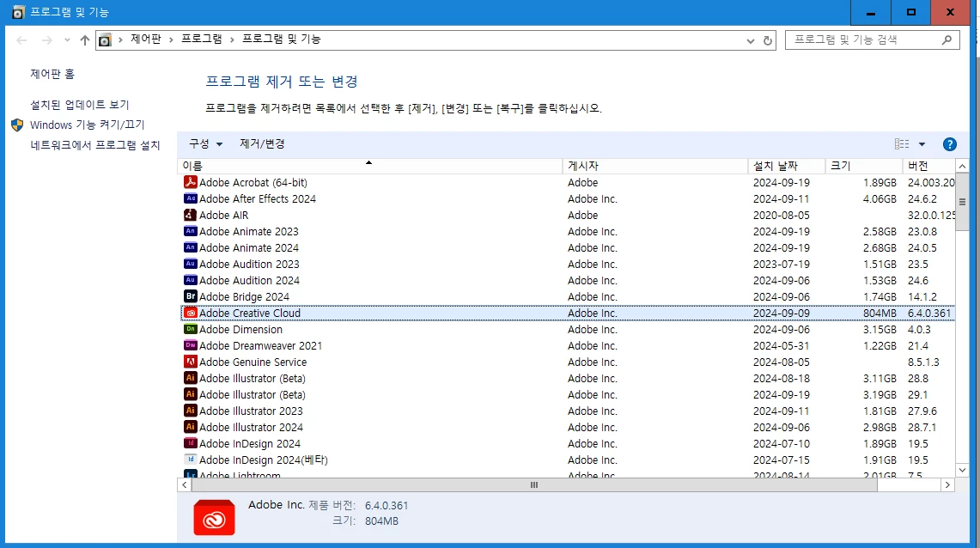This screenshot has height=548, width=980.
Task: Select the Adobe Genuine Service name text
Action: [x=253, y=362]
